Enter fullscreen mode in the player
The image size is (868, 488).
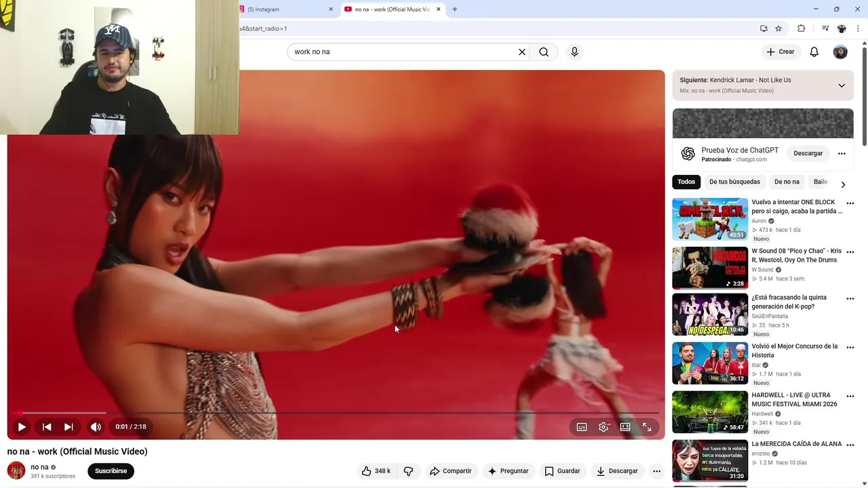coord(647,427)
